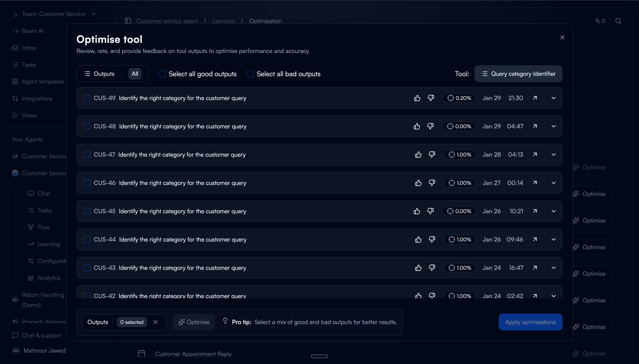
Task: Expand the Team: Customer Service selector
Action: click(94, 14)
